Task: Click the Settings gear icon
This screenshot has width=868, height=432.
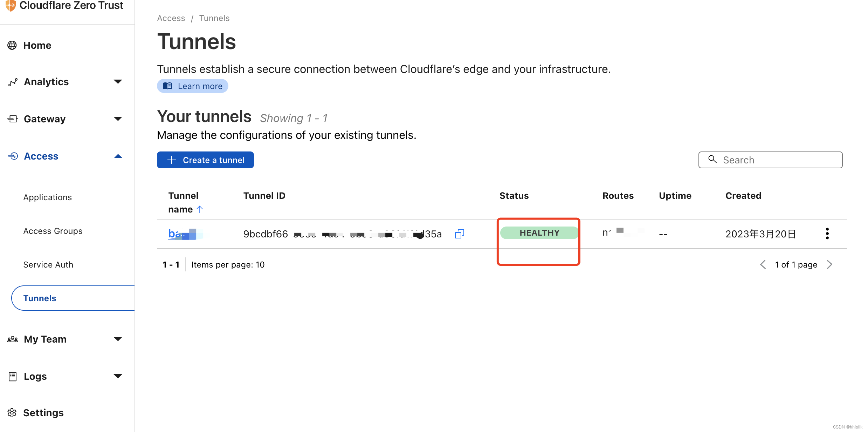Action: click(12, 413)
